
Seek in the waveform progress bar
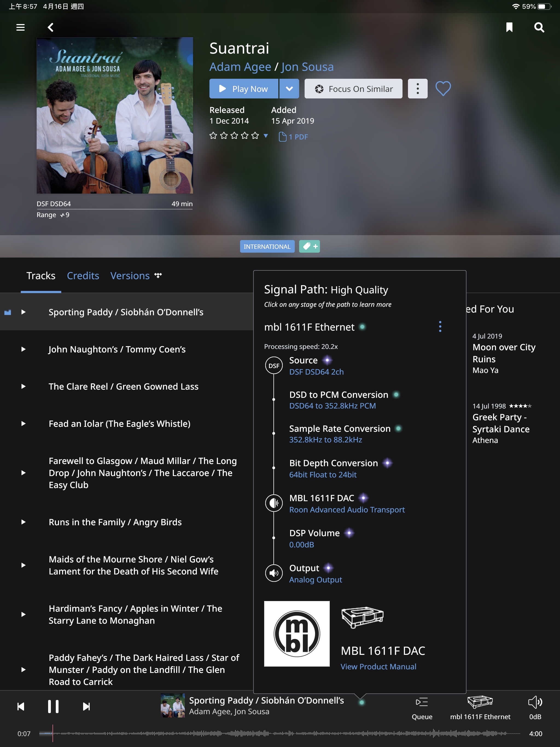280,734
